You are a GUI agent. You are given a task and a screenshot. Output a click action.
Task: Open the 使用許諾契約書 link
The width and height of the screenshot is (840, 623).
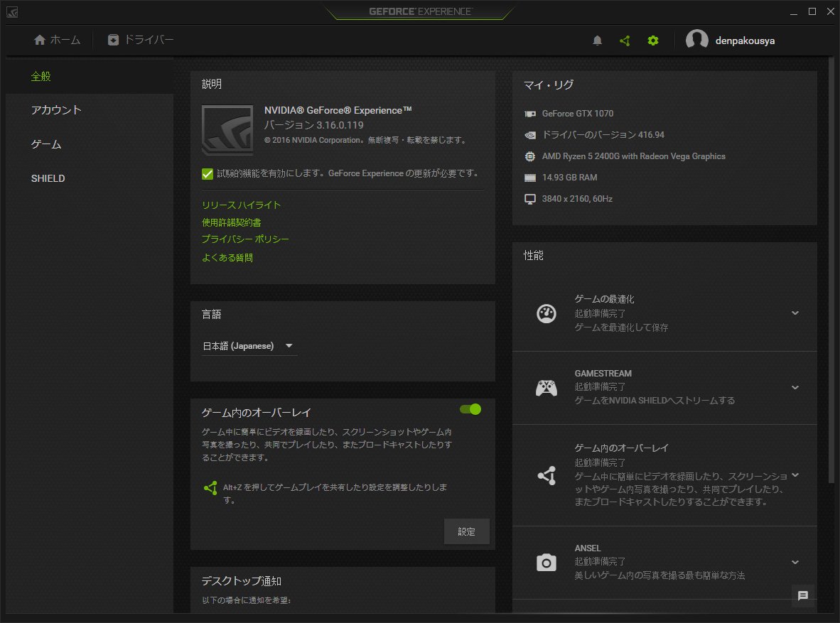(x=232, y=222)
